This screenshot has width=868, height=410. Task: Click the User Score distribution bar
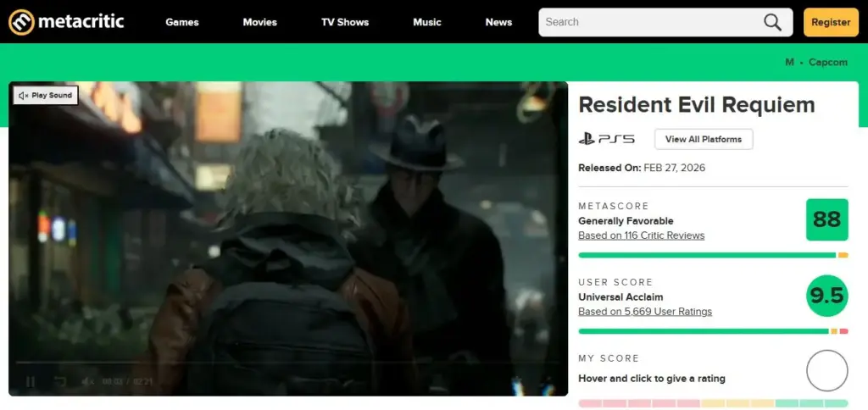click(713, 331)
